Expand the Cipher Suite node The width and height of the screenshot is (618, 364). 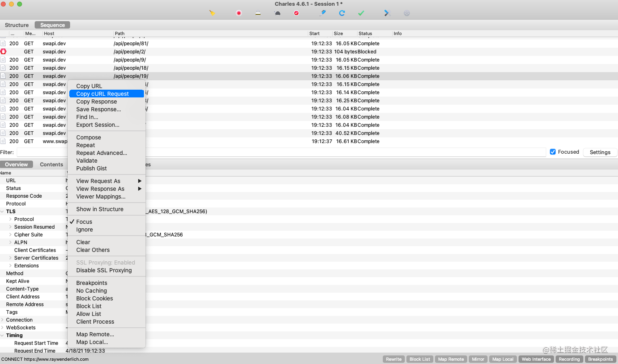click(x=11, y=235)
